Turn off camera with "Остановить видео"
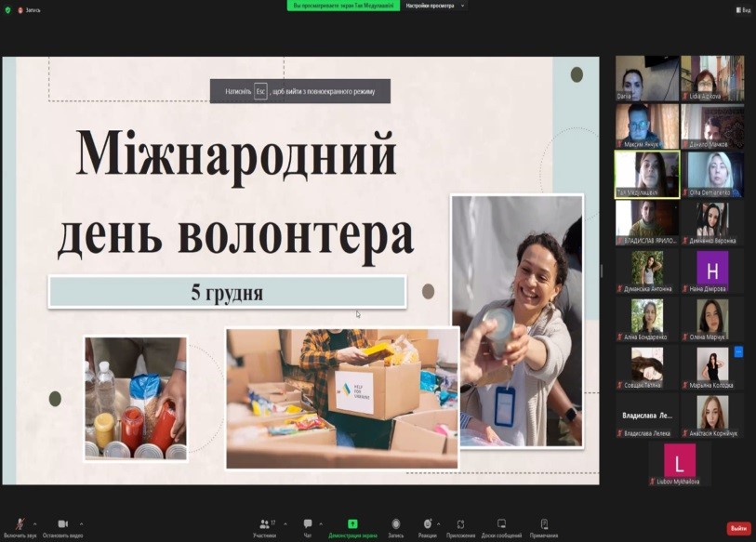Viewport: 756px width, 542px height. coord(62,528)
